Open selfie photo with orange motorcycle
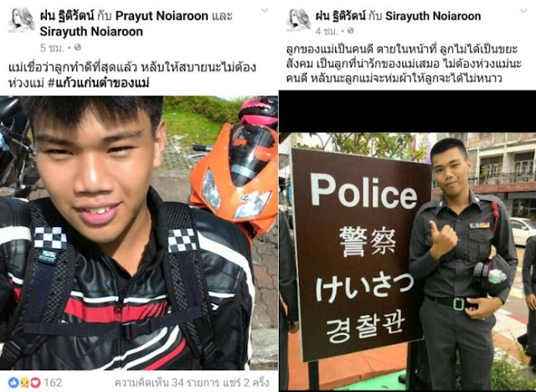The height and width of the screenshot is (392, 536). [139, 233]
